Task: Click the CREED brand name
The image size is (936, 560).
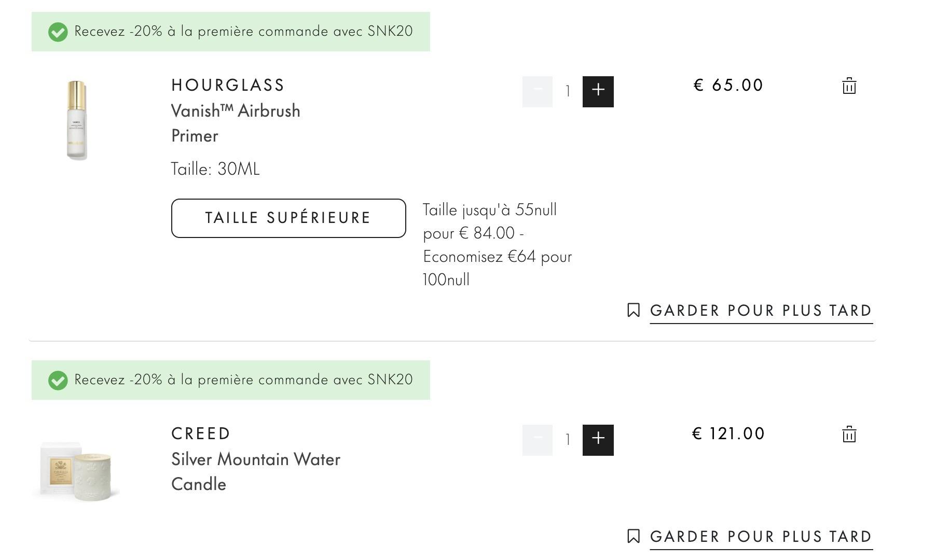Action: click(201, 433)
